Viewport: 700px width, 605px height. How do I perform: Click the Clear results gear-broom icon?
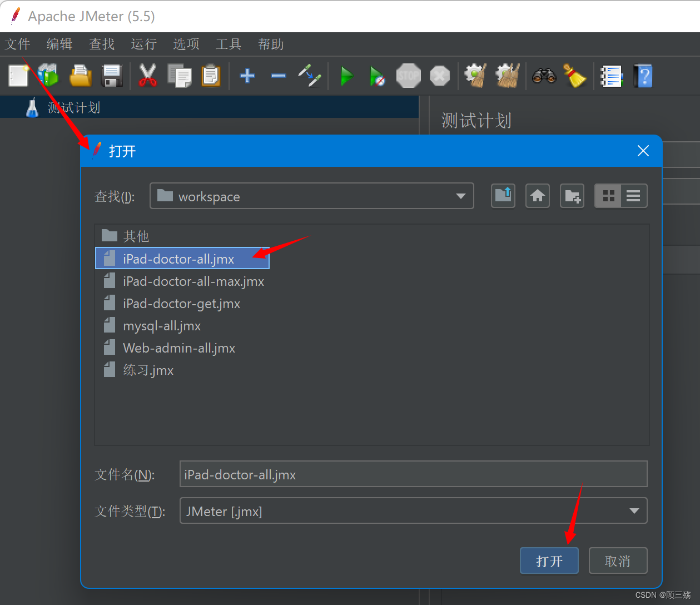[x=475, y=76]
